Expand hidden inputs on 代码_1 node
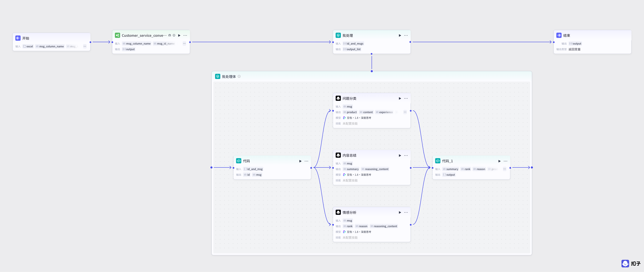644x272 pixels. tap(505, 169)
